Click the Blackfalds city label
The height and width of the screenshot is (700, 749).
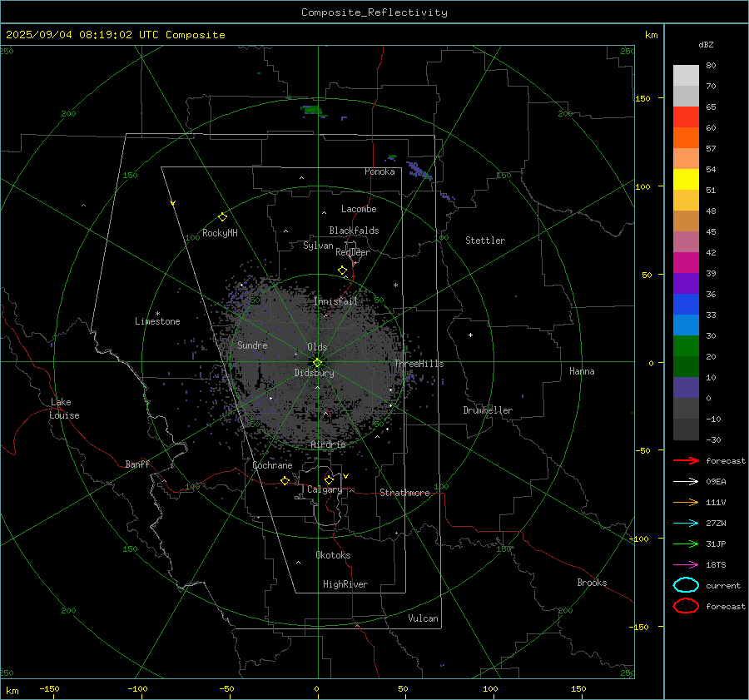point(354,231)
